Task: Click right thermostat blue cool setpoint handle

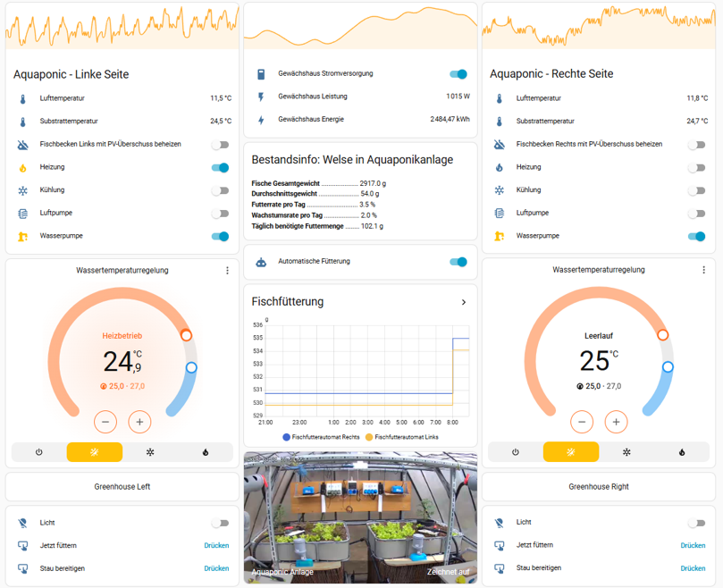Action: click(668, 367)
